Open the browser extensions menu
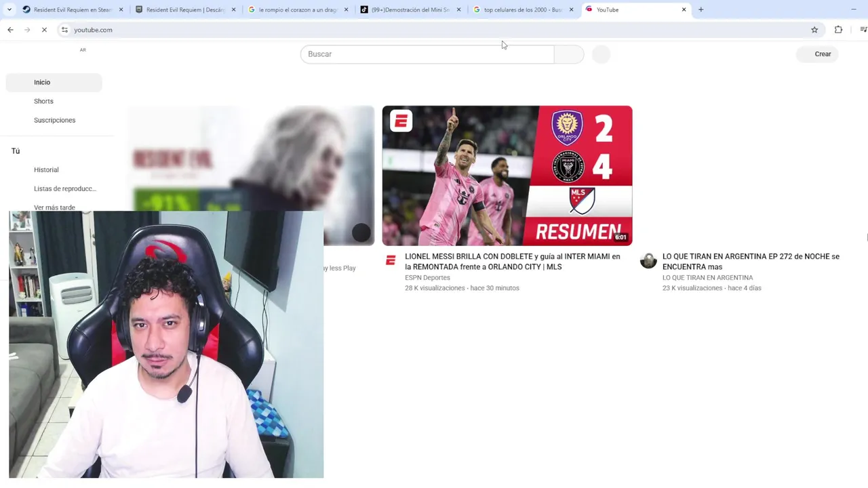868x488 pixels. click(838, 30)
